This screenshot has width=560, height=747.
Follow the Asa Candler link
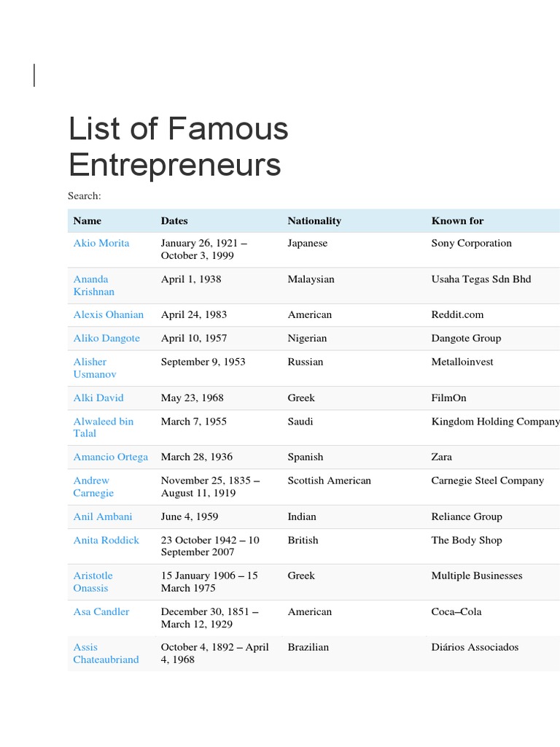[x=101, y=611]
